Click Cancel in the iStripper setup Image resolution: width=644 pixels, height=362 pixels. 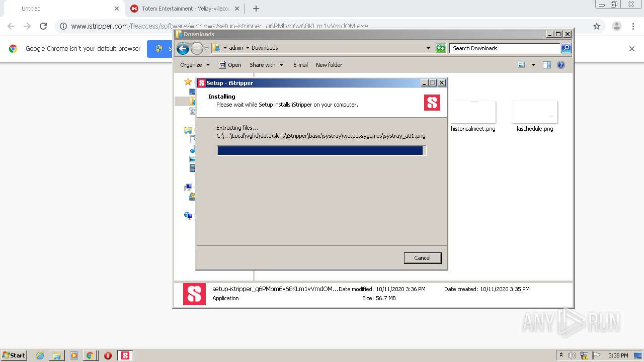point(423,258)
